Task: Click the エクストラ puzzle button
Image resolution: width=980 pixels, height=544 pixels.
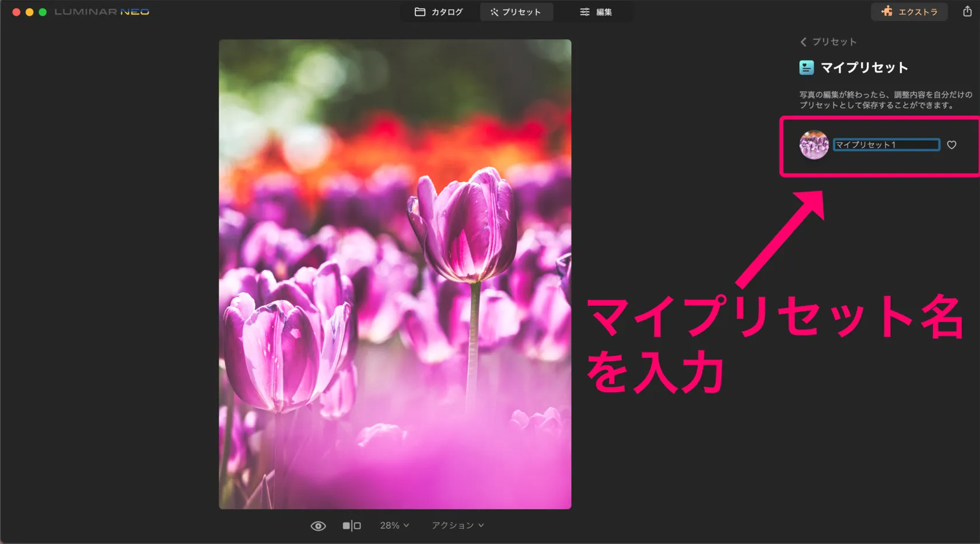Action: pyautogui.click(x=909, y=12)
